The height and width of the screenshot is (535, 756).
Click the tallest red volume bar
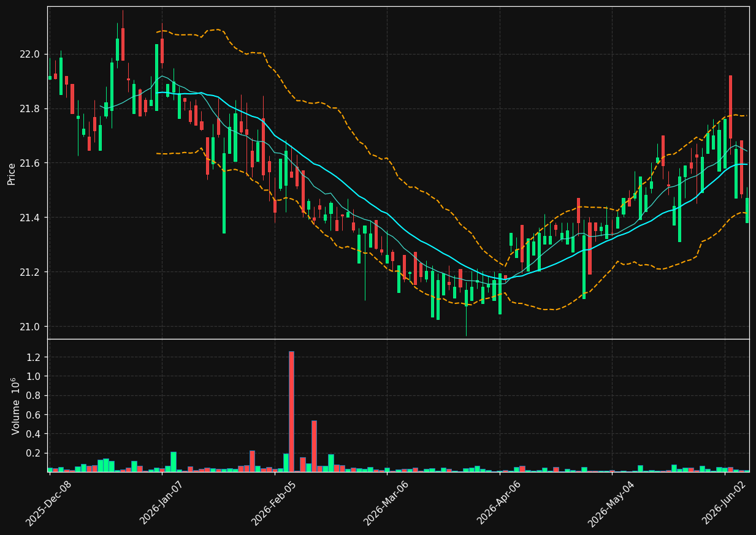coord(291,411)
